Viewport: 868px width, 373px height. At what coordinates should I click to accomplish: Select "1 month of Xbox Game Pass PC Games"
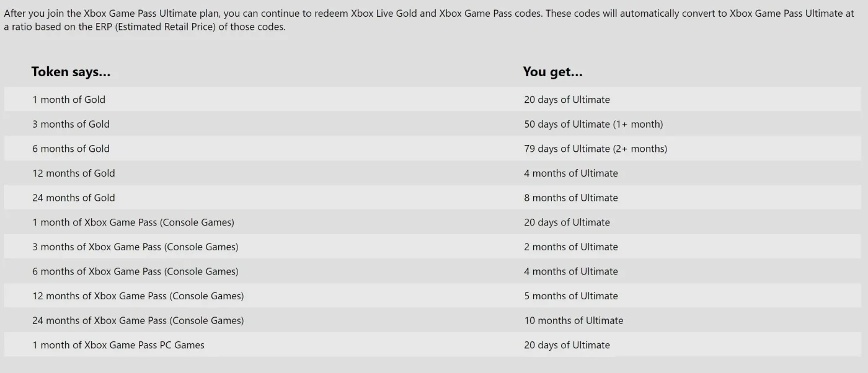[118, 345]
